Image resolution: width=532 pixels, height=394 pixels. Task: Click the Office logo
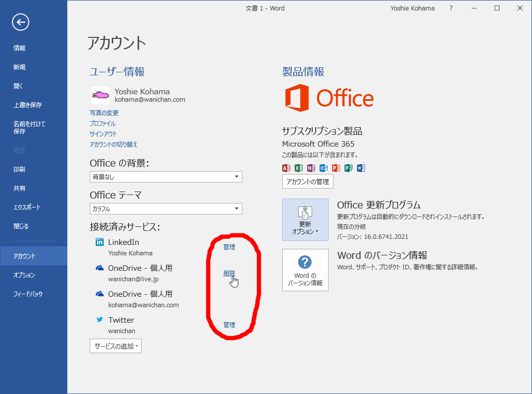tap(329, 98)
